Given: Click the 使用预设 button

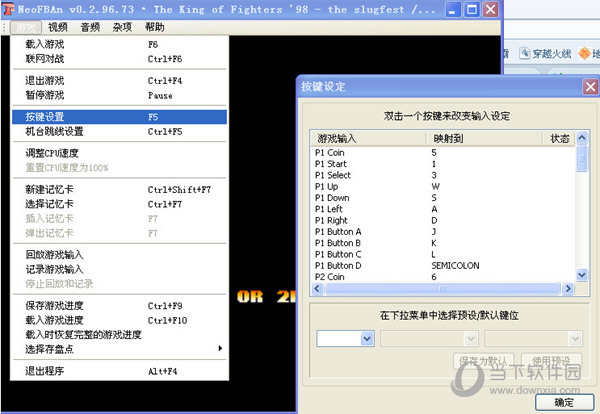Looking at the screenshot, I should [551, 361].
